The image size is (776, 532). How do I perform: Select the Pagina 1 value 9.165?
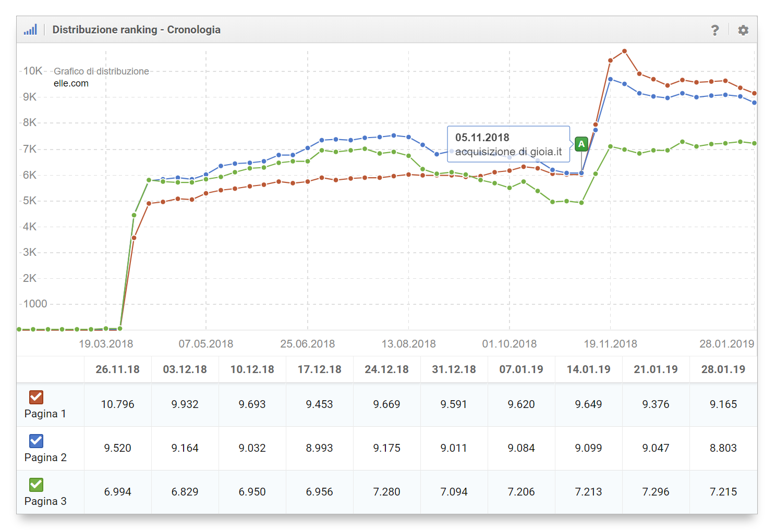coord(723,404)
